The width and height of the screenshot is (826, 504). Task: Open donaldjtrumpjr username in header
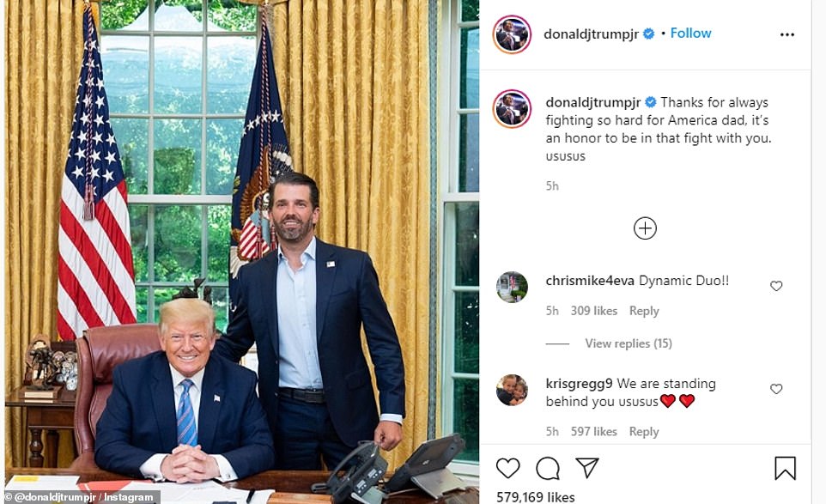[591, 34]
